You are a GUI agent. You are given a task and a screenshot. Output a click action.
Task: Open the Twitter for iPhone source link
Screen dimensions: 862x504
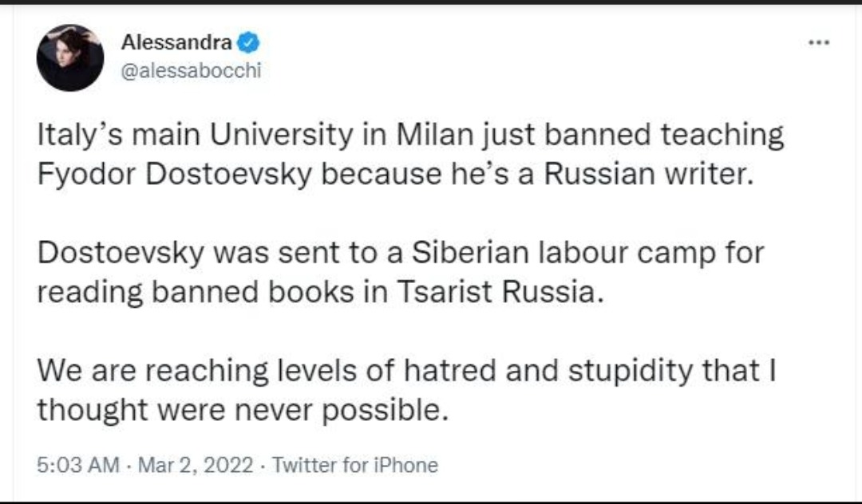[355, 465]
